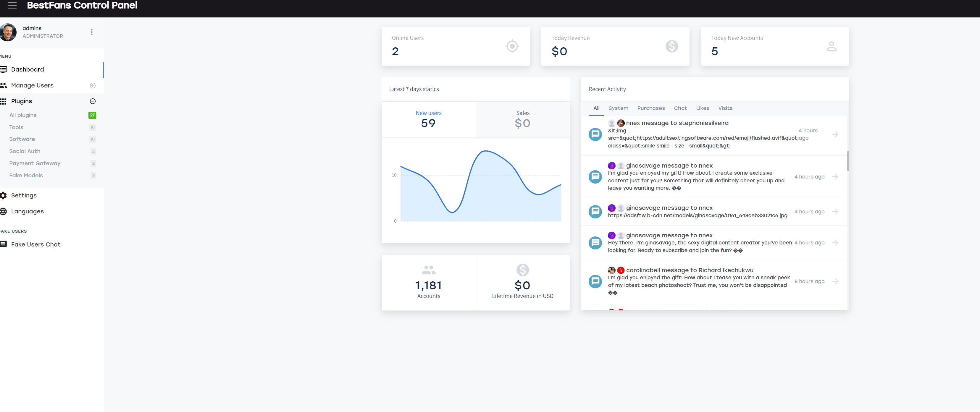Open arrow for carolinabell 8 hours ago message
Image resolution: width=980 pixels, height=412 pixels.
[x=835, y=282]
